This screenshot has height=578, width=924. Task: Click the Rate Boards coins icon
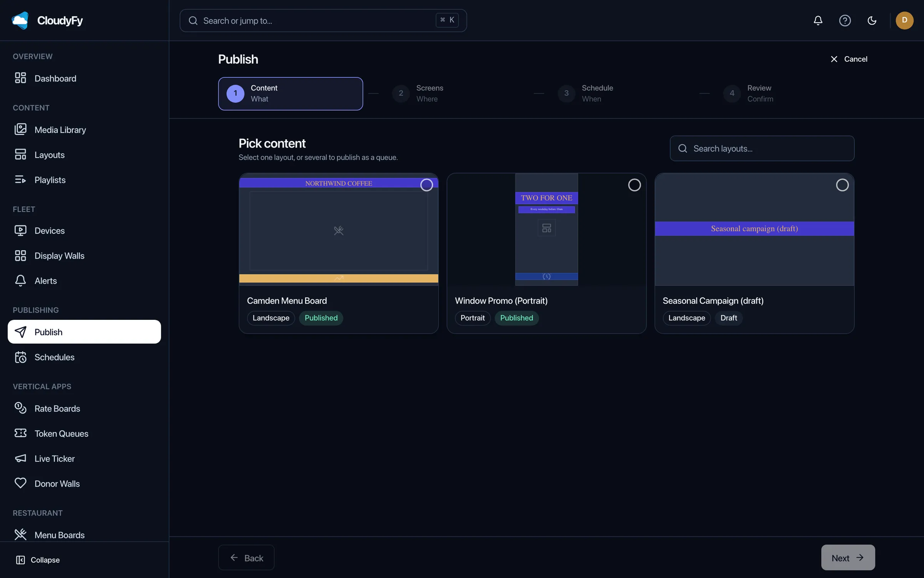(20, 408)
